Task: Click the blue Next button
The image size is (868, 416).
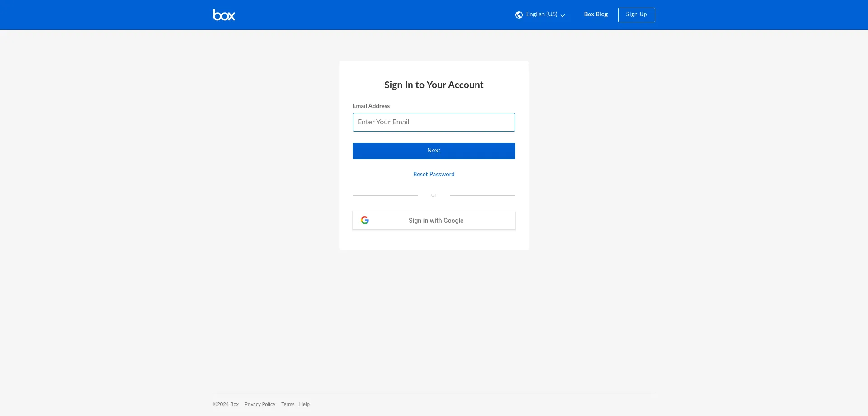Action: 434,151
